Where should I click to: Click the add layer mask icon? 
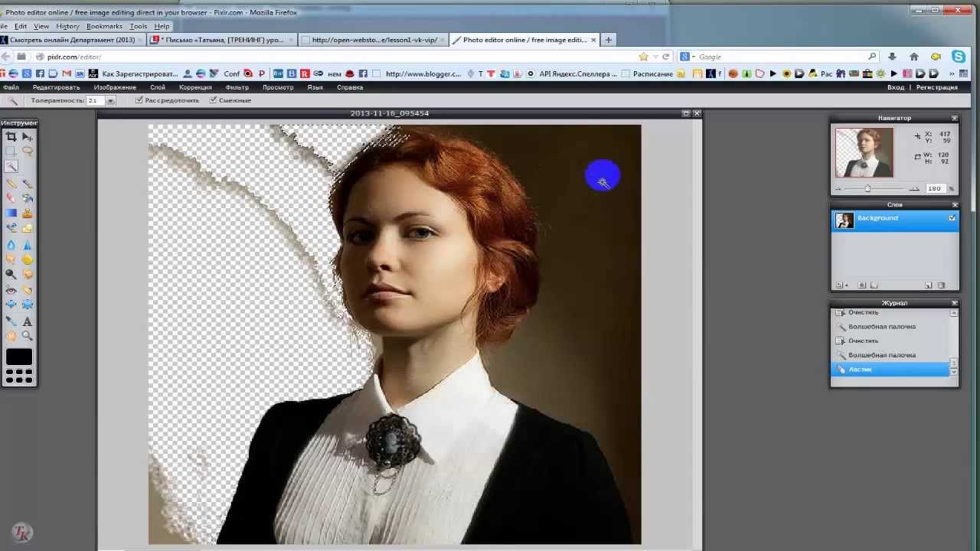[x=862, y=285]
